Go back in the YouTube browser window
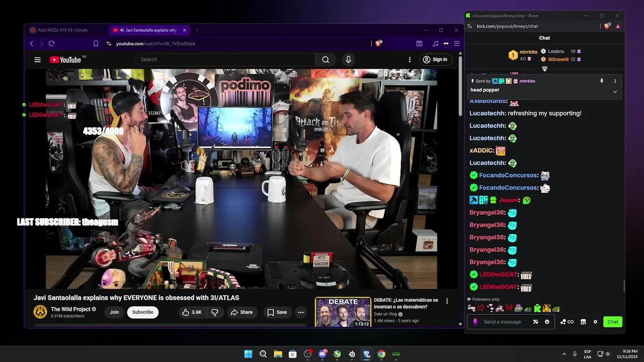 (x=32, y=44)
